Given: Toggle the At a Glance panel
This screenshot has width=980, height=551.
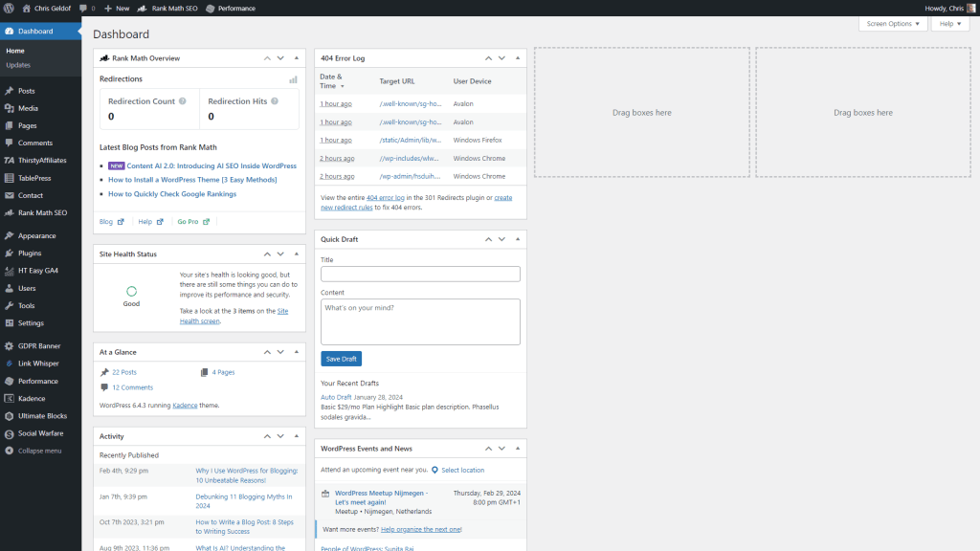Looking at the screenshot, I should coord(297,352).
